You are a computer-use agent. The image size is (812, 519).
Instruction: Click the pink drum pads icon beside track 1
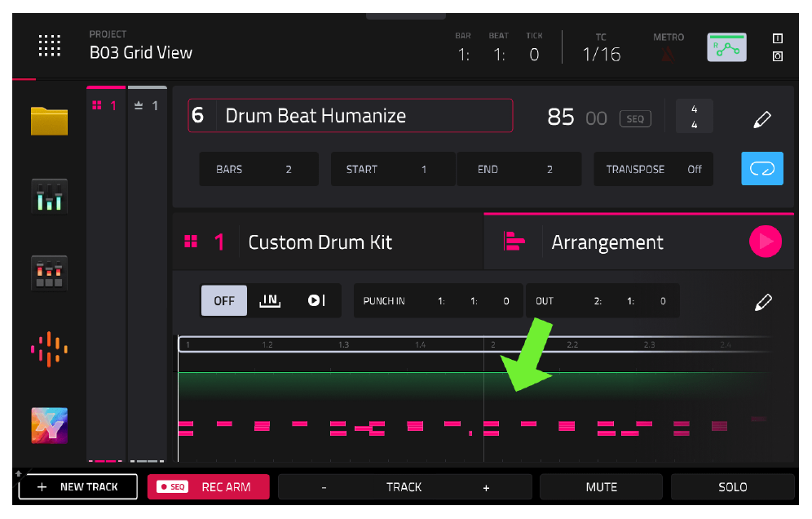coord(191,242)
